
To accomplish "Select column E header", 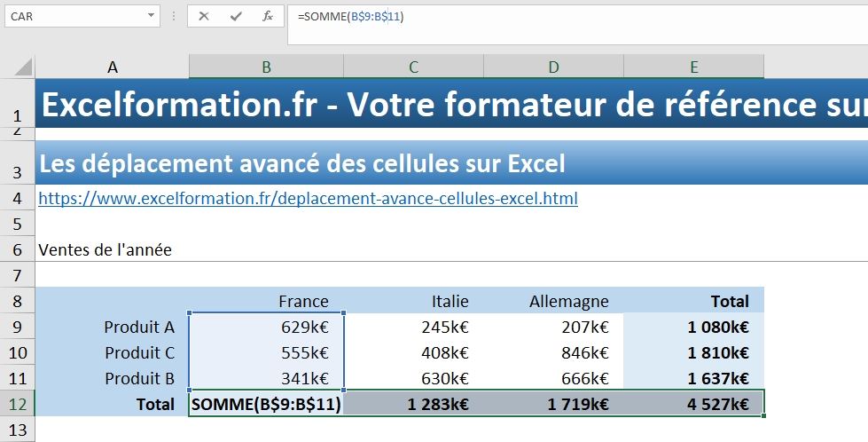I will point(693,67).
